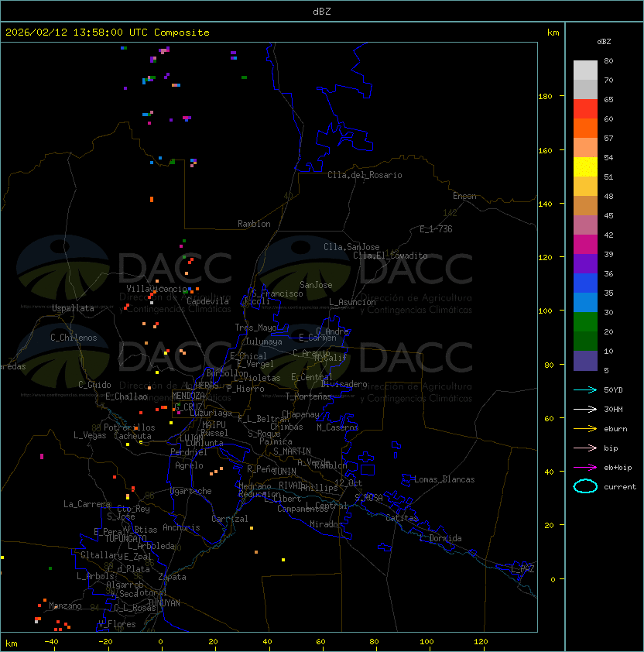Screen dimensions: 644x652
Task: Pick the yellow 54 dBZ legend swatch
Action: click(585, 166)
